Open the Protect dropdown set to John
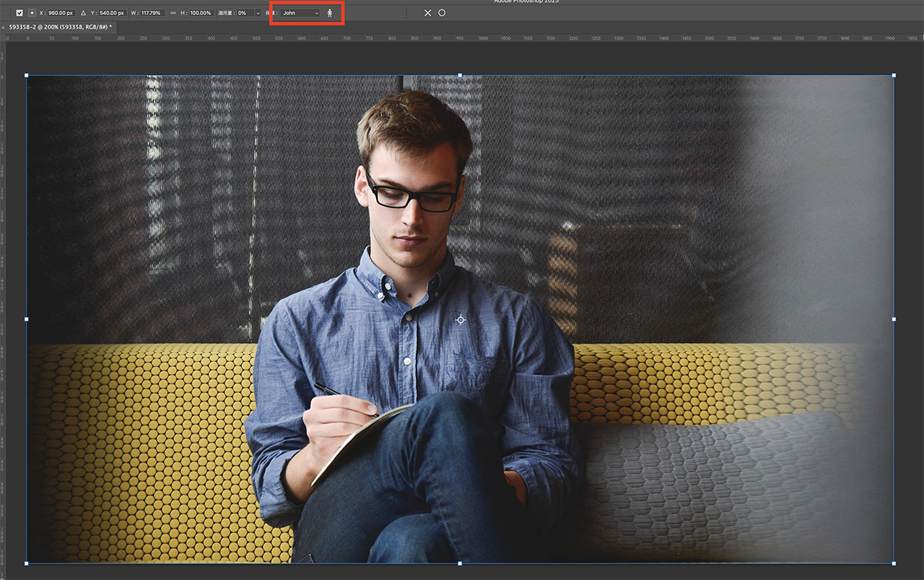This screenshot has height=580, width=924. pos(300,13)
